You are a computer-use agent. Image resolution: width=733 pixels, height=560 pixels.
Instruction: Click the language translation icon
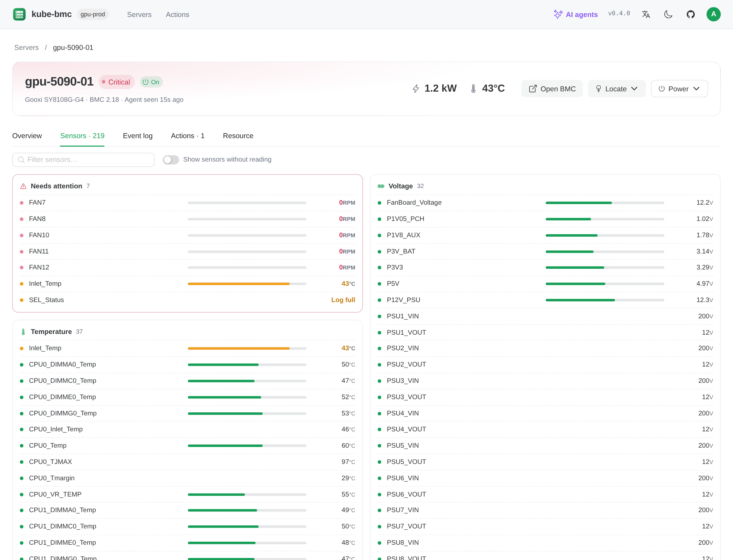(646, 14)
